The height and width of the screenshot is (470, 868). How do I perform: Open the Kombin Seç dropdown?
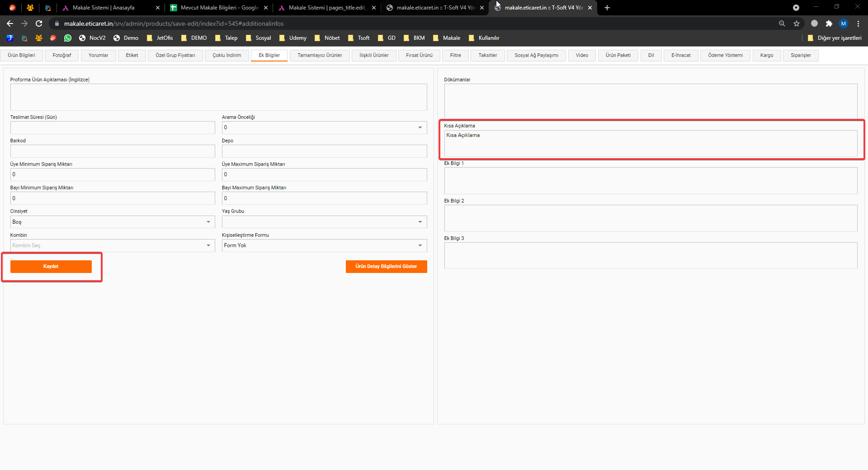113,245
